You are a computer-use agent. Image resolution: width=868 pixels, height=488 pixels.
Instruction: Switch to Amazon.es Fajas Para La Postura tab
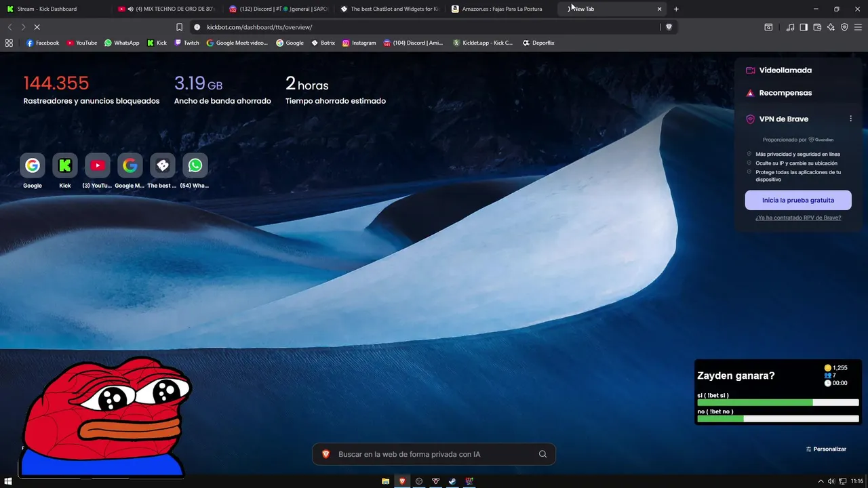[500, 9]
